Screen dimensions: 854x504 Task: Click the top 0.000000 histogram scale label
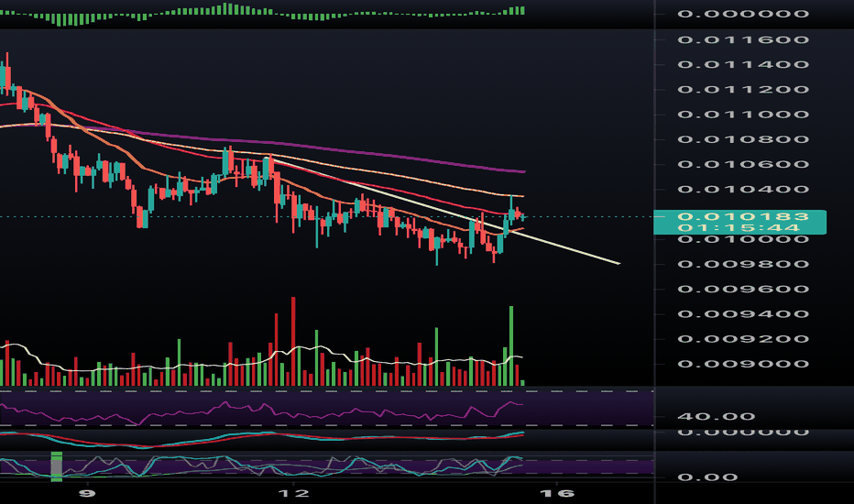pyautogui.click(x=743, y=14)
